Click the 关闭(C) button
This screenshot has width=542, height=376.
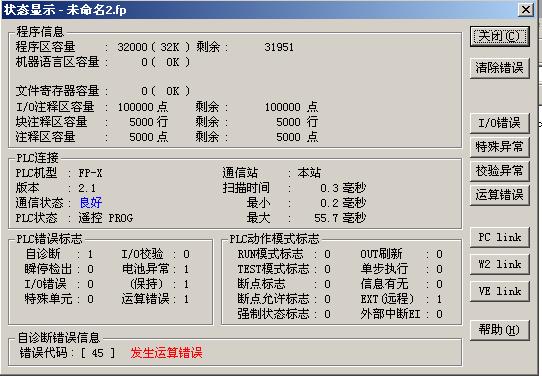coord(499,36)
